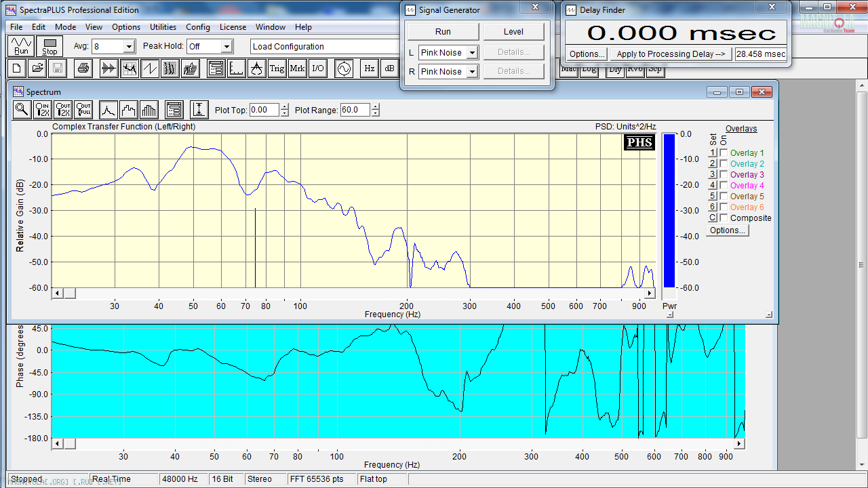Select stepped plot style icon
The width and height of the screenshot is (868, 488).
point(129,109)
